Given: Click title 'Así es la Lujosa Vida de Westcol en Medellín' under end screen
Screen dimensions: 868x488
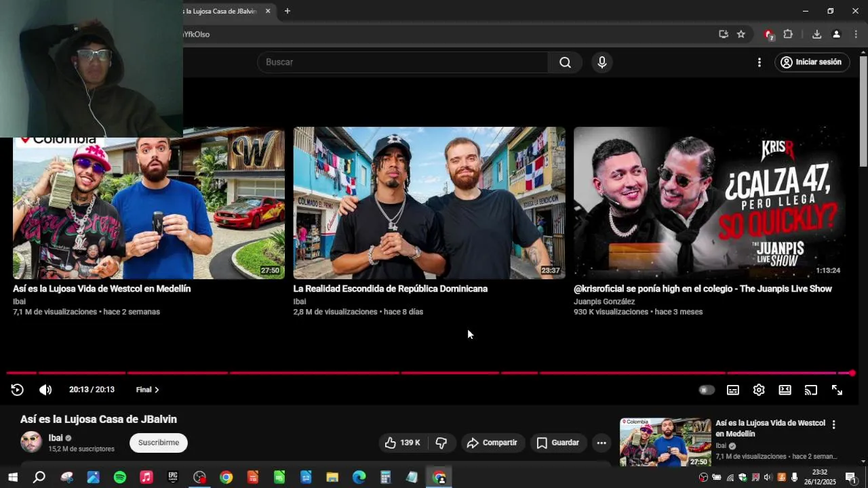Looking at the screenshot, I should click(102, 289).
